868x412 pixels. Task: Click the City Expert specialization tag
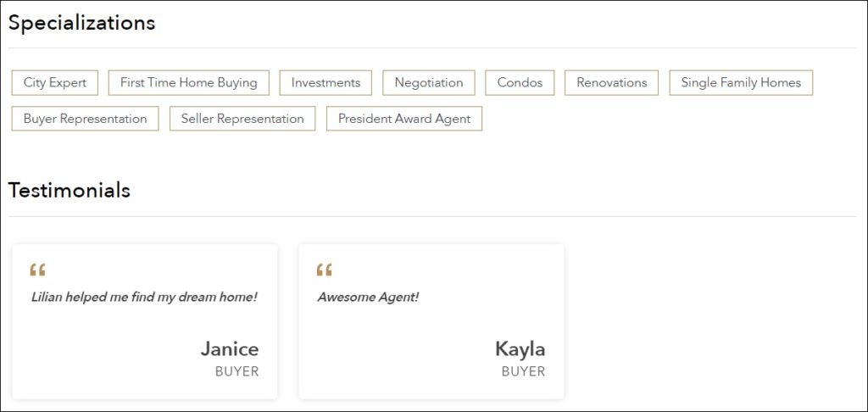pos(55,82)
